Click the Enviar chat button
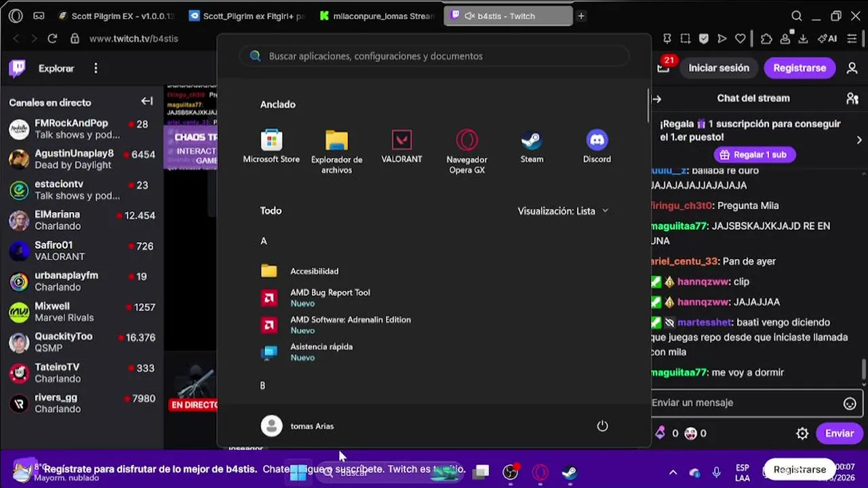This screenshot has height=488, width=868. pos(839,433)
